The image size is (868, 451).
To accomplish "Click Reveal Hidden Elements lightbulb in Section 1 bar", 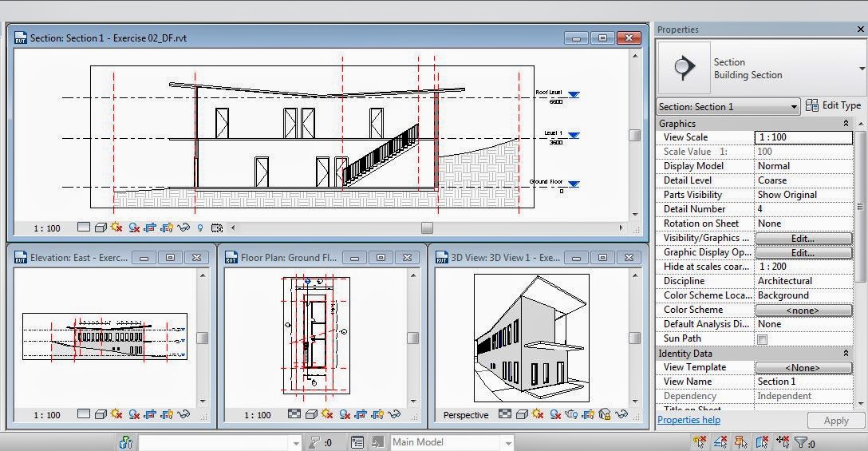I will [199, 227].
